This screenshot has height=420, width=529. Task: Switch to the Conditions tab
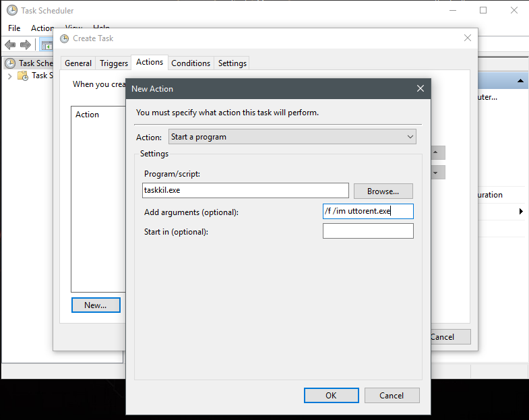point(191,63)
